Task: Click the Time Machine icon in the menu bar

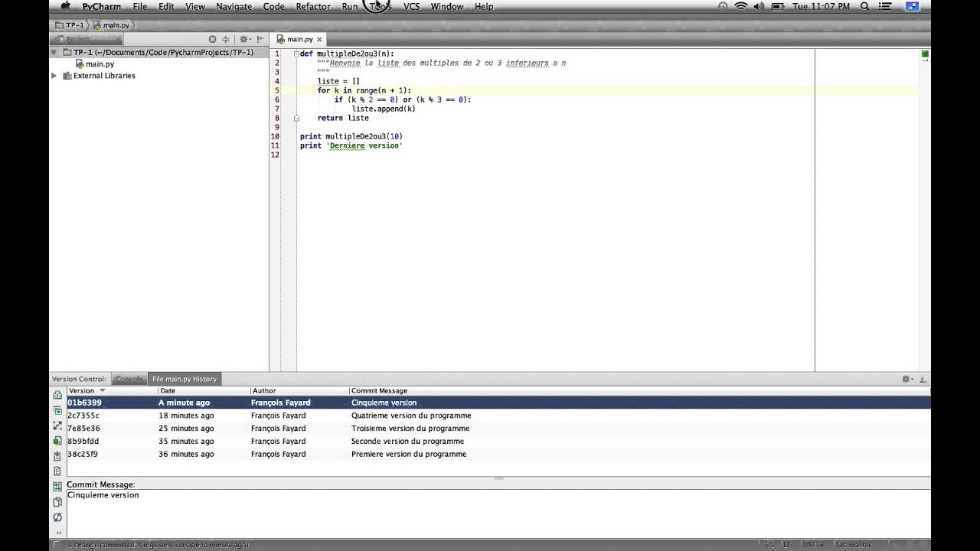Action: (723, 6)
